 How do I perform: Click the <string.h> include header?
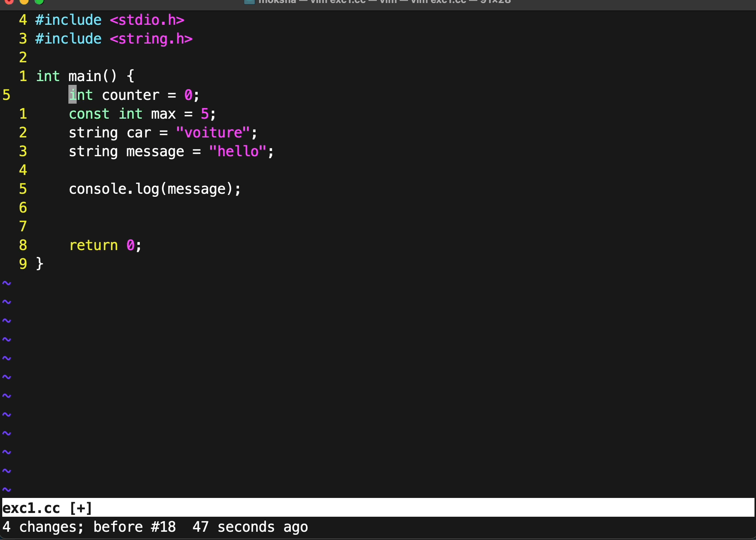(151, 39)
